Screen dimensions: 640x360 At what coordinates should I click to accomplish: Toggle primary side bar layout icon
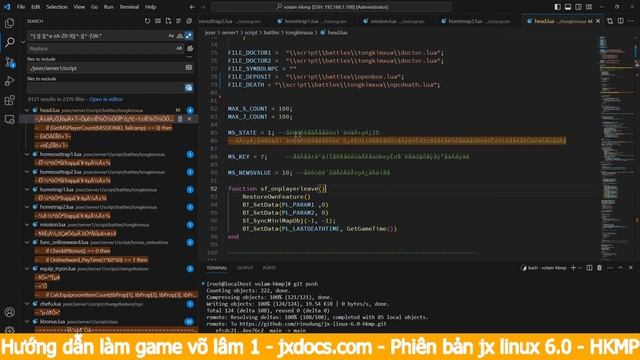pyautogui.click(x=558, y=7)
